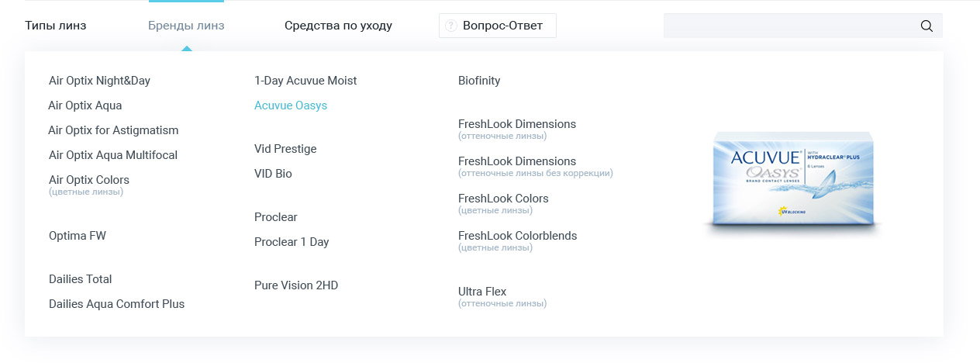Select the Бренды линз tab
Screen dimensions: 980x363
click(x=186, y=26)
